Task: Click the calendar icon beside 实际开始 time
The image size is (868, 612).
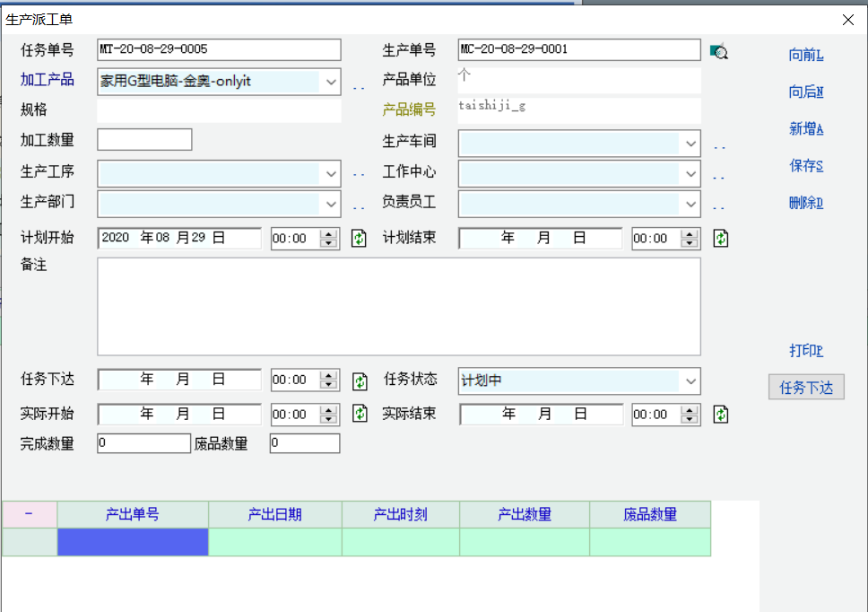Action: coord(359,414)
